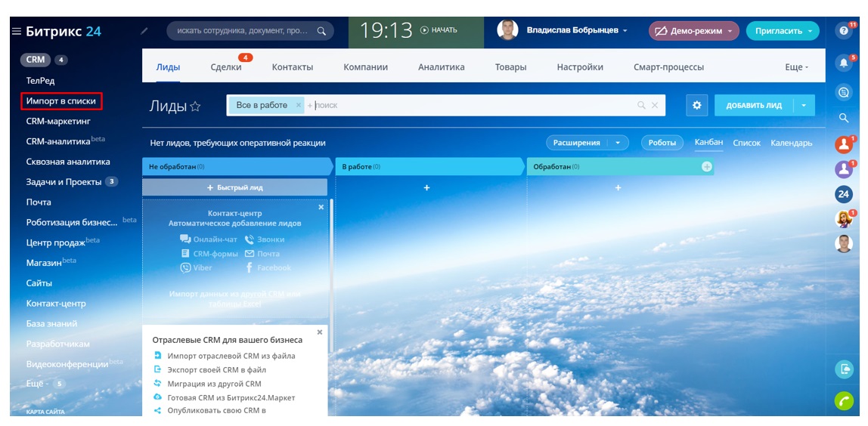Open the cartoon woman avatar chat
Image resolution: width=868 pixels, height=426 pixels.
coord(844,219)
